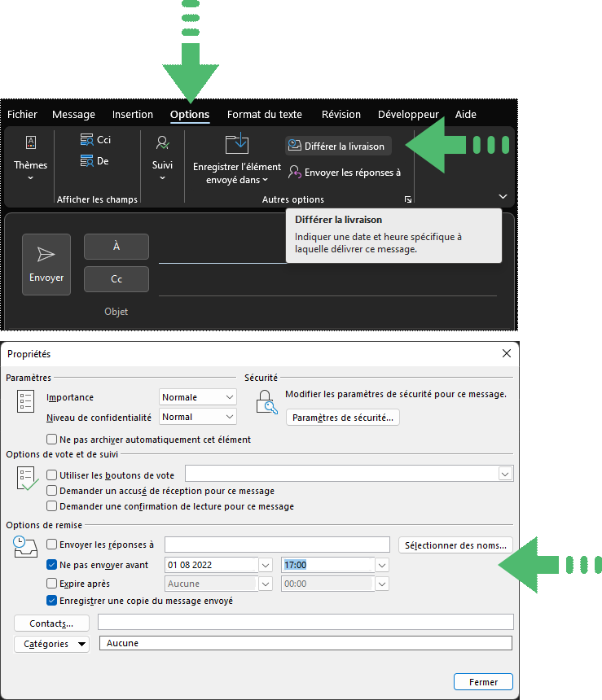Enable Envoyer les réponses à checkbox

52,545
